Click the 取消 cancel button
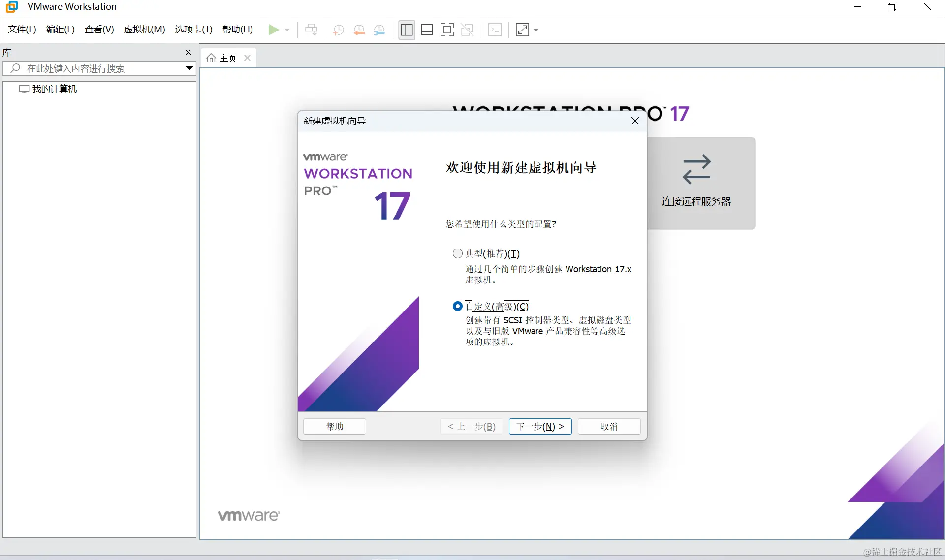Viewport: 945px width, 560px height. (x=609, y=426)
